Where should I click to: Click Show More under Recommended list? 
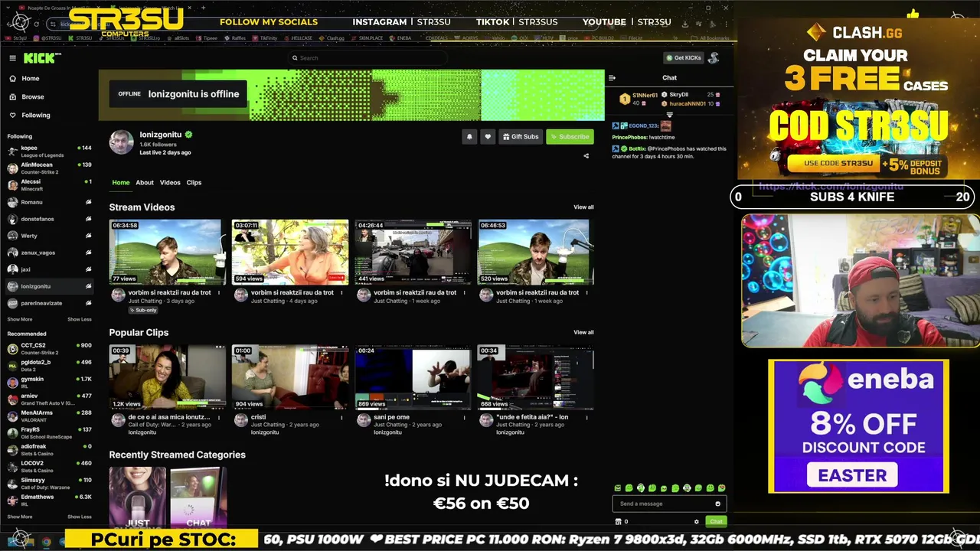pos(20,517)
